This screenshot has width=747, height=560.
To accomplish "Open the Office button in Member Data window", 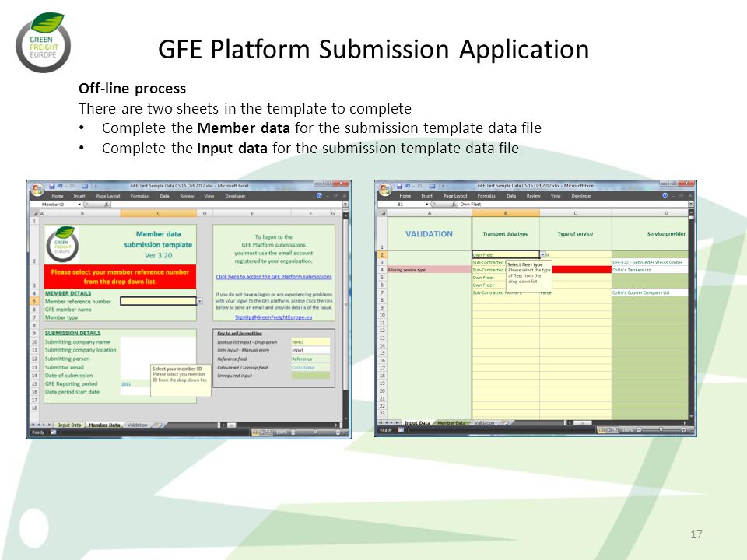I will 37,189.
